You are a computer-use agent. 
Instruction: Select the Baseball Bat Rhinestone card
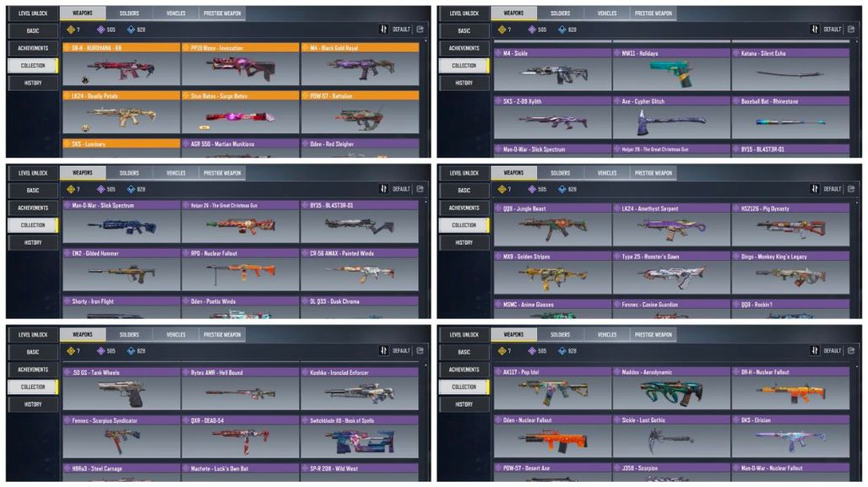[x=790, y=118]
